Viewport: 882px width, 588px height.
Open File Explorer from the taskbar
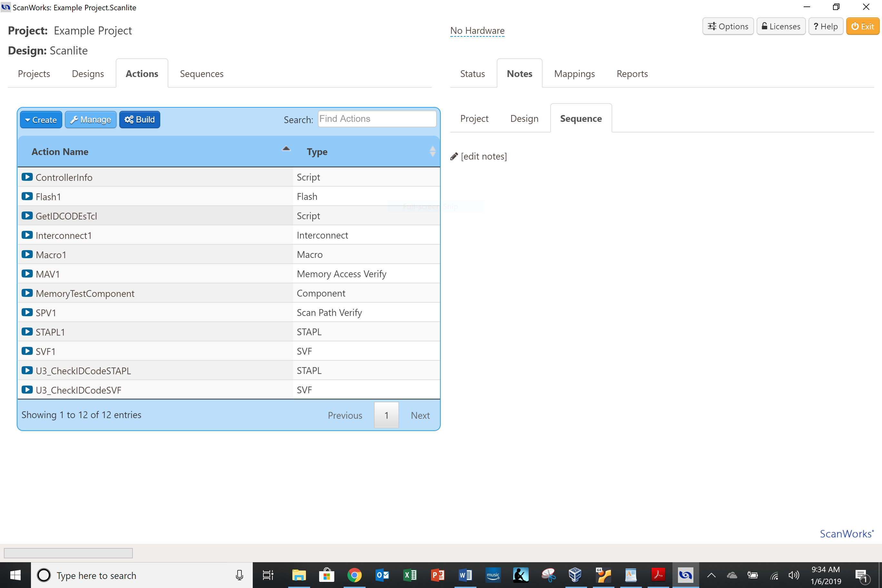(299, 575)
